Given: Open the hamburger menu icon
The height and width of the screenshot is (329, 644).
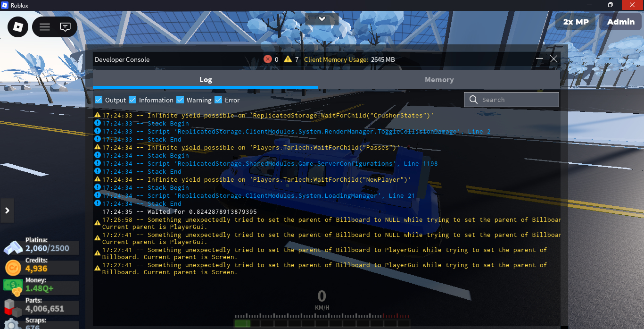Looking at the screenshot, I should [x=45, y=27].
